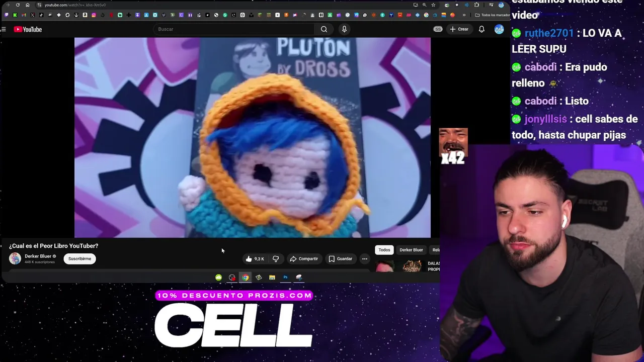
Task: Open the zoom magnifier icon in address bar
Action: (x=424, y=5)
